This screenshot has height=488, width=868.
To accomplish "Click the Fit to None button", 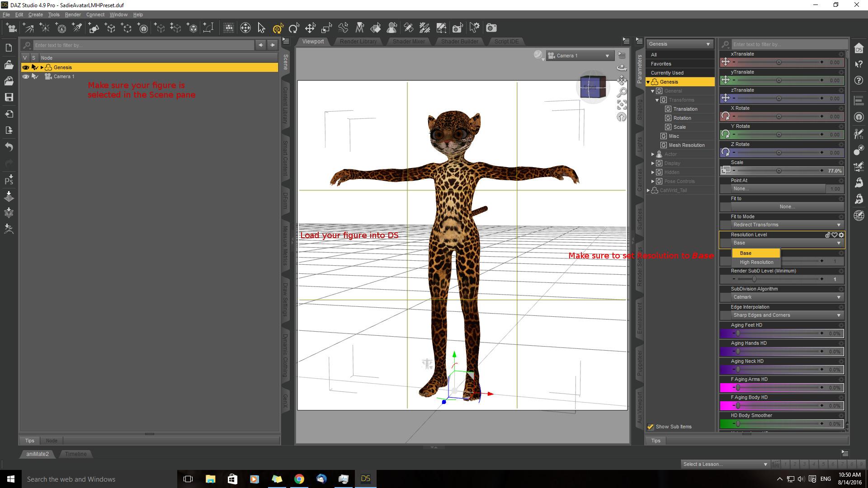I will (x=786, y=206).
